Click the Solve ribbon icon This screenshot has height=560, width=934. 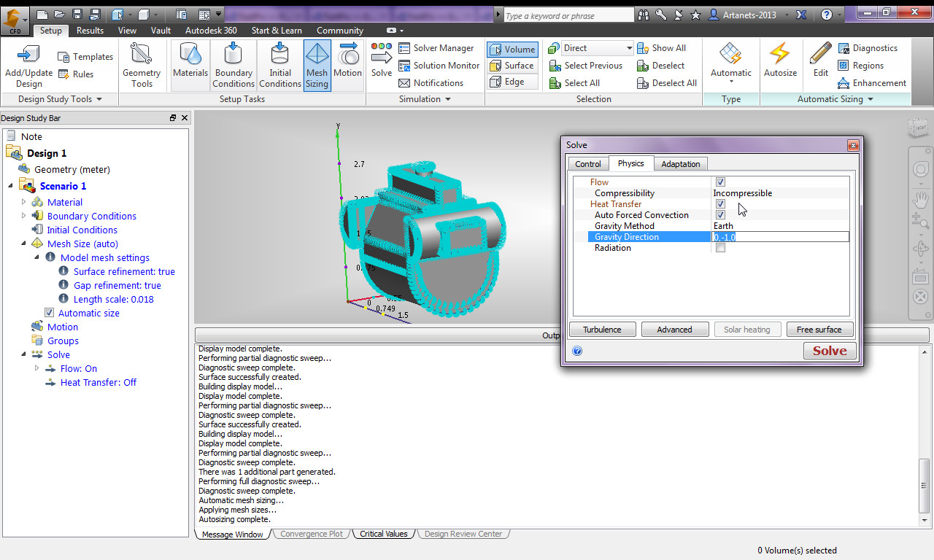[382, 60]
